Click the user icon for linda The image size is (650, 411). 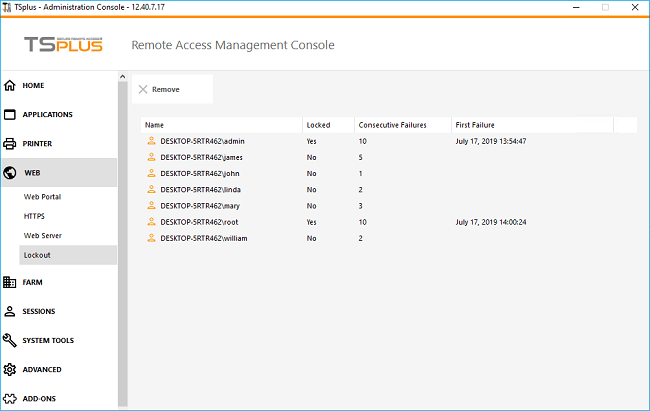pos(151,190)
